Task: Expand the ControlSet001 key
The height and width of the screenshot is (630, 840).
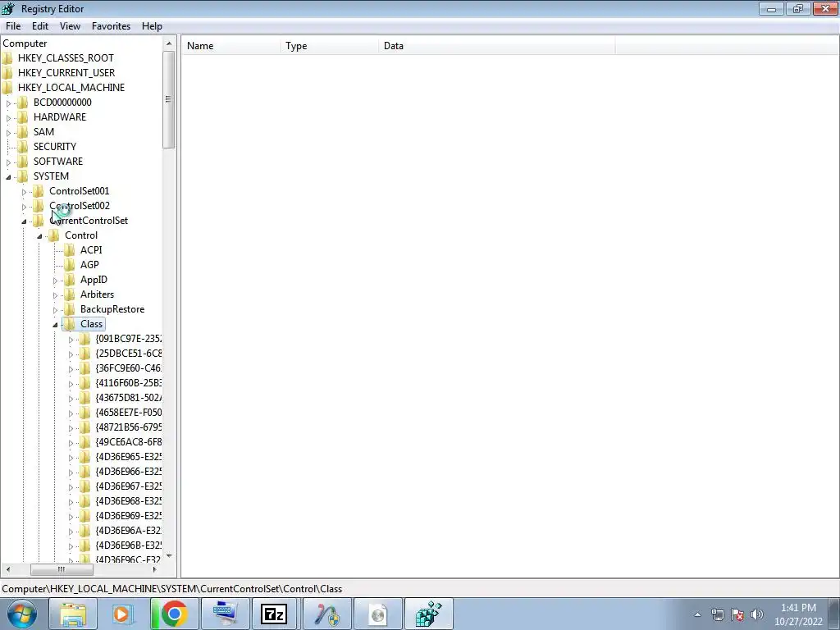Action: pos(24,192)
